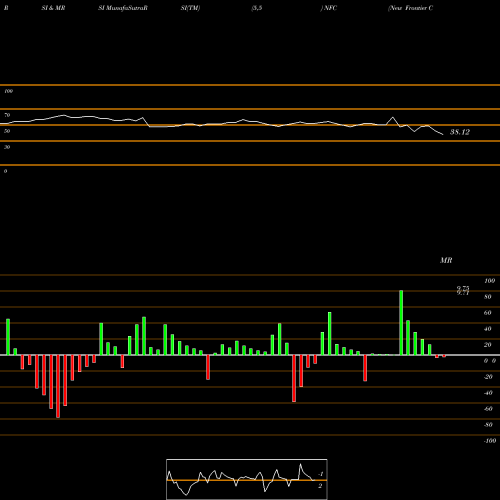
Task: Click the 80 label on the MR axis
Action: (488, 297)
